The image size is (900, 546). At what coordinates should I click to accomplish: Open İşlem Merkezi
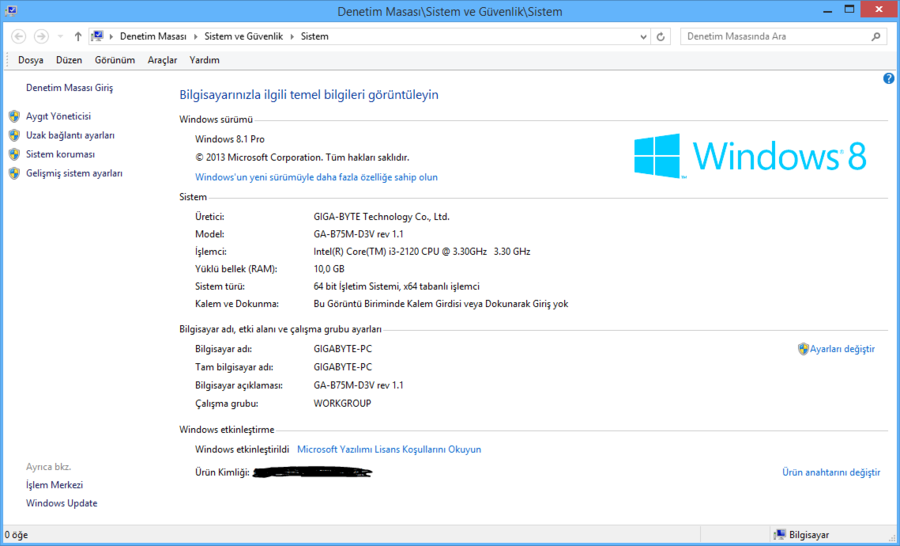click(55, 485)
